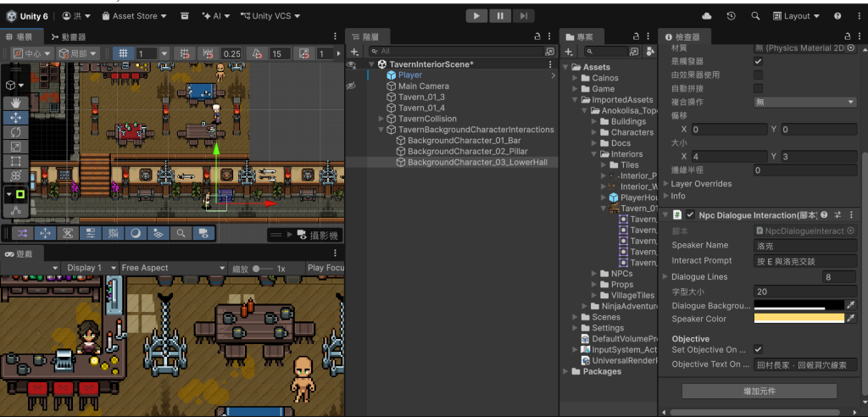Open the 攝影機 camera overlay

coord(304,236)
